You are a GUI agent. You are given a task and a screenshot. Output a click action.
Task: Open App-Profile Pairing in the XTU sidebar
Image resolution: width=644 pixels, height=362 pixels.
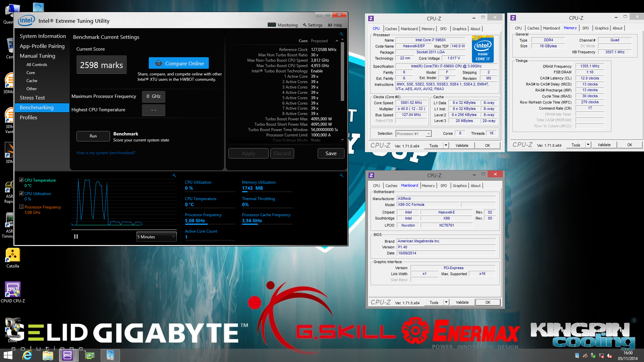point(42,46)
